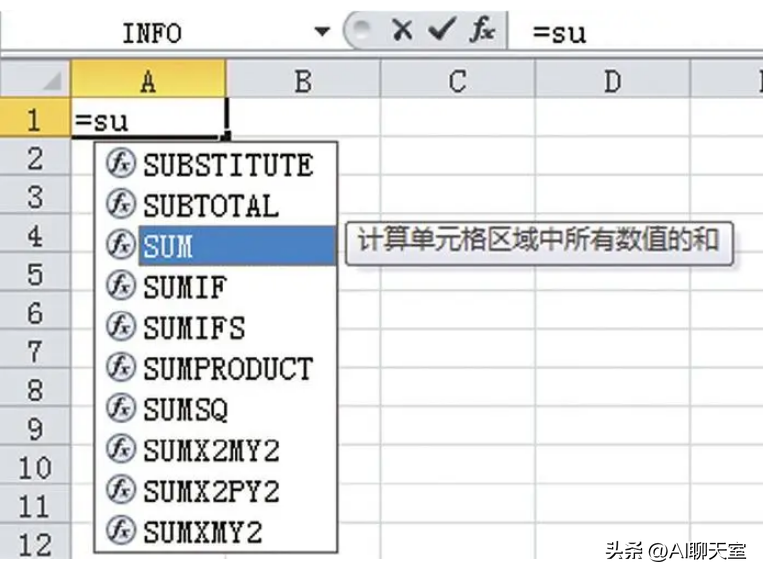Click the fx icon beside SUBSTITUTE
Viewport: 763px width, 577px height.
pyautogui.click(x=120, y=164)
